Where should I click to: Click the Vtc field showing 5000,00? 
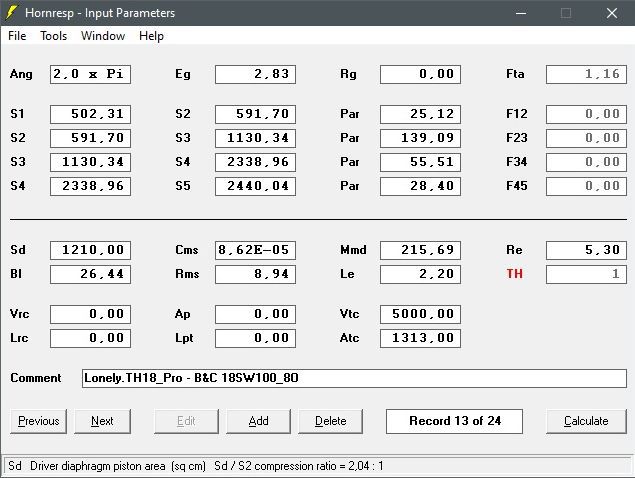420,314
